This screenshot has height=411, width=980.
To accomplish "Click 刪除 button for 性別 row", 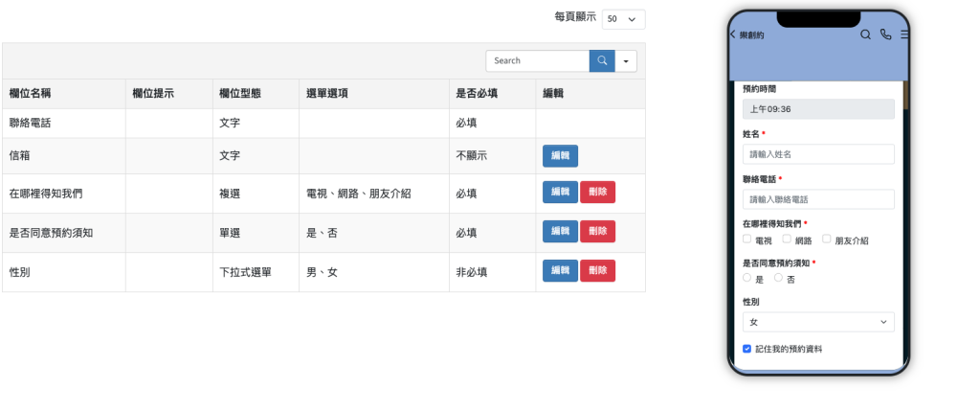I will (x=597, y=271).
